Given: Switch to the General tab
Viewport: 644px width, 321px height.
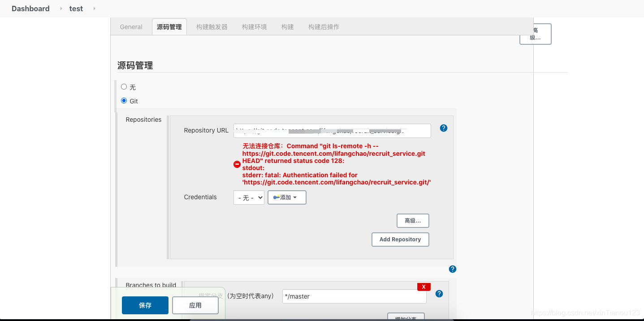Looking at the screenshot, I should 131,27.
